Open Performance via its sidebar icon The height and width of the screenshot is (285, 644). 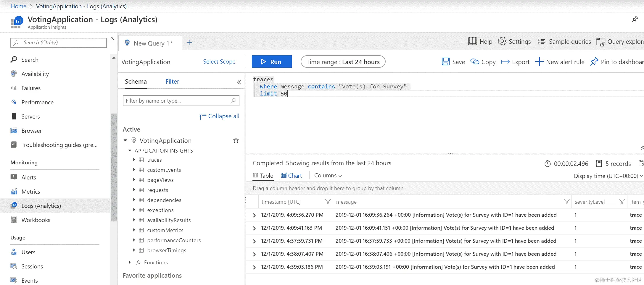(x=14, y=102)
